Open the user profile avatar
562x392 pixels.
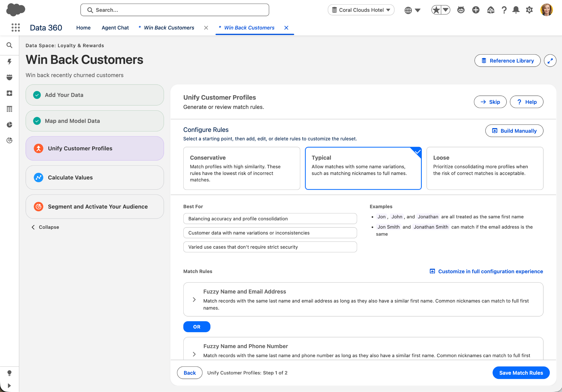click(546, 10)
